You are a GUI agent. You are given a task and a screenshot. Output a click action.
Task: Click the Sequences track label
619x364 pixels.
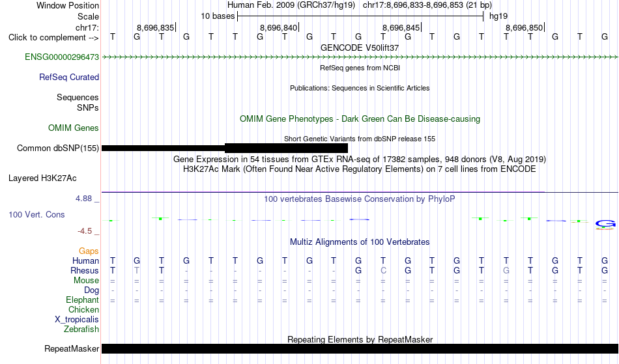[78, 98]
